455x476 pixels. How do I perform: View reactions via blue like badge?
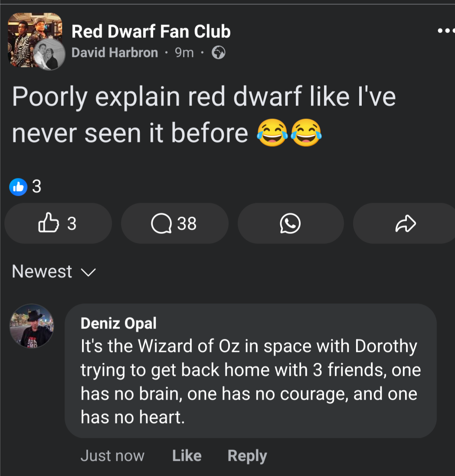click(x=18, y=187)
